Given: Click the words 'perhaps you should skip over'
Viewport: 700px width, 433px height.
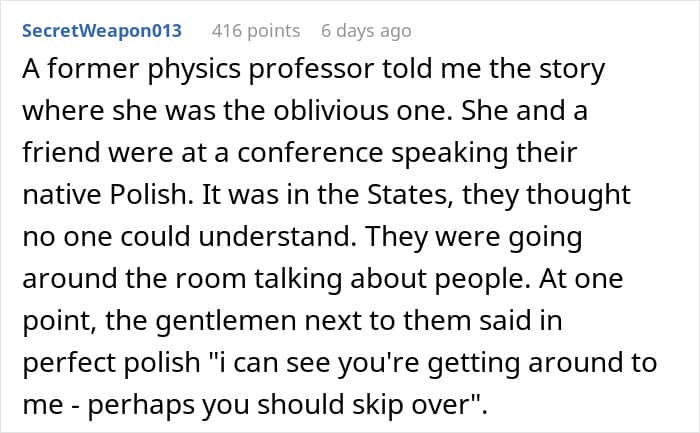Looking at the screenshot, I should (280, 405).
